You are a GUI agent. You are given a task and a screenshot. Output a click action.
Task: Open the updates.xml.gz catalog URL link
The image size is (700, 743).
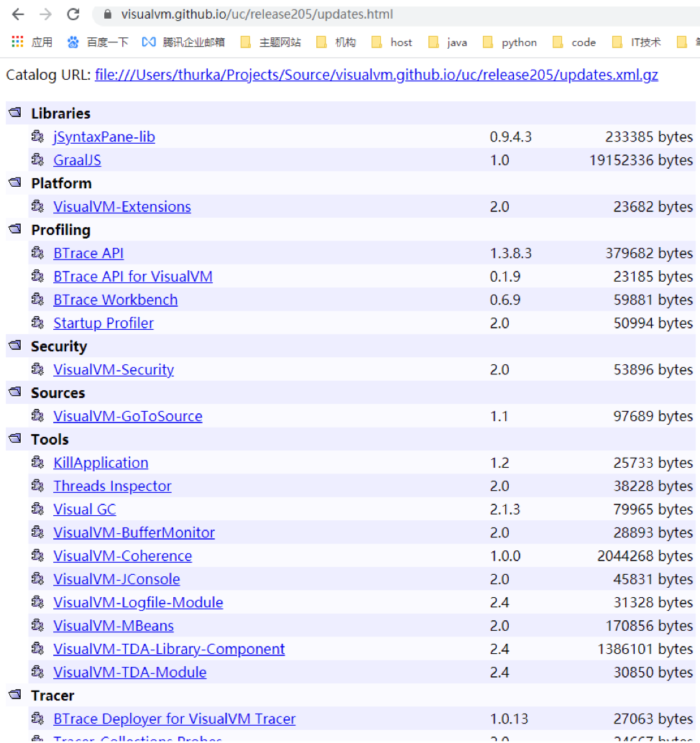click(376, 75)
